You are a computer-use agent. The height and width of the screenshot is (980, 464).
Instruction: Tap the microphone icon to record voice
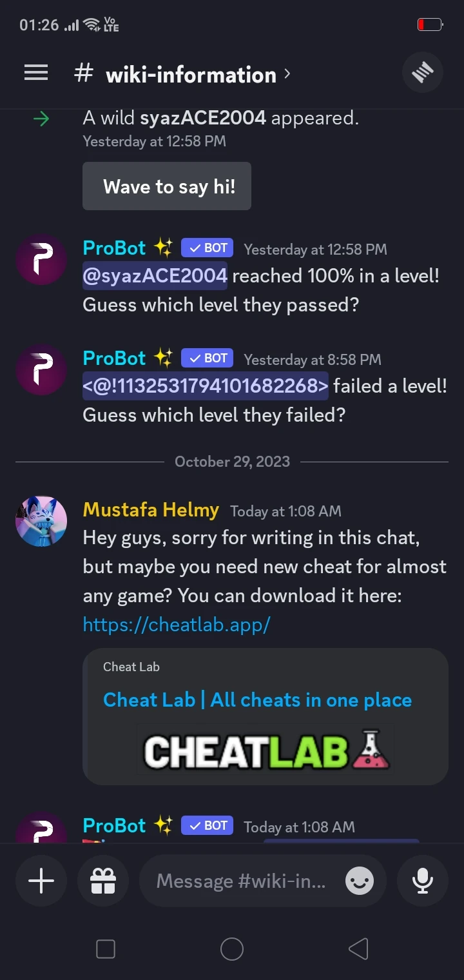click(x=422, y=881)
